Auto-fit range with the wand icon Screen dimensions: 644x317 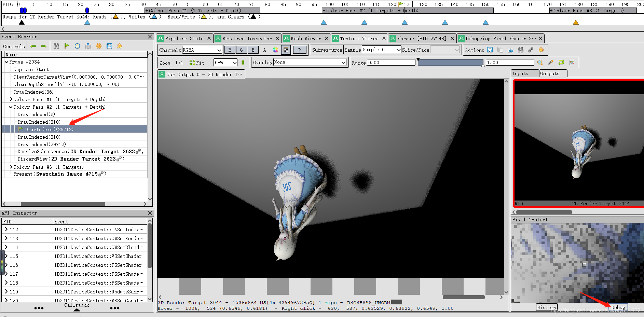[x=550, y=62]
